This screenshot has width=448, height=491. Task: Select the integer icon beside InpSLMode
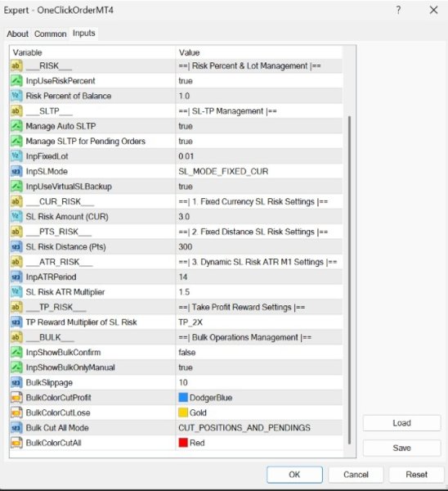16,171
